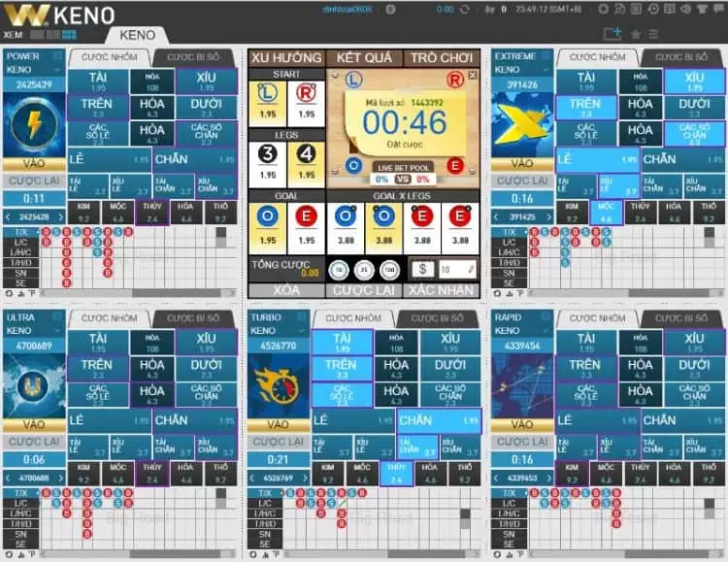Click the add-window plus icon in header
Screen dimensions: 728x562
[612, 33]
